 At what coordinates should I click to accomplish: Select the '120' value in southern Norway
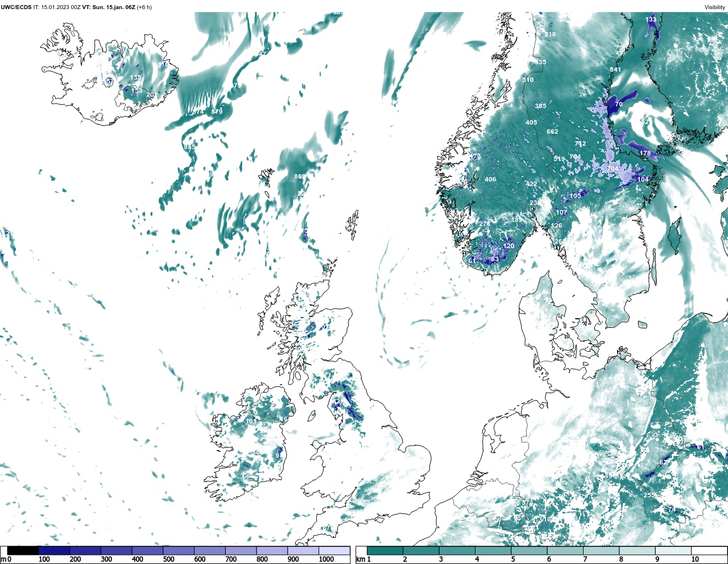point(508,246)
